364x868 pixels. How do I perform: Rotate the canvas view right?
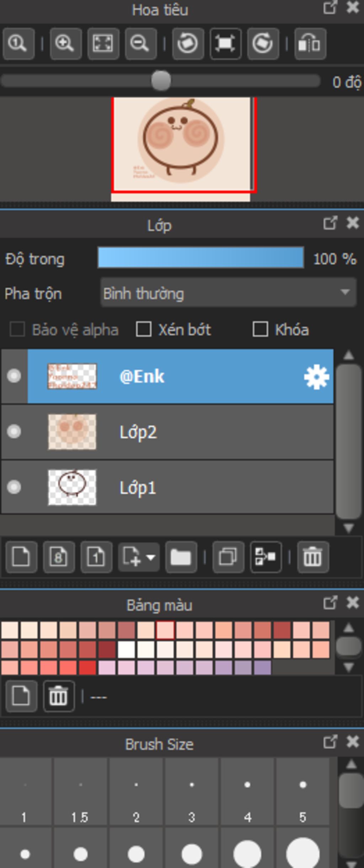pyautogui.click(x=263, y=44)
